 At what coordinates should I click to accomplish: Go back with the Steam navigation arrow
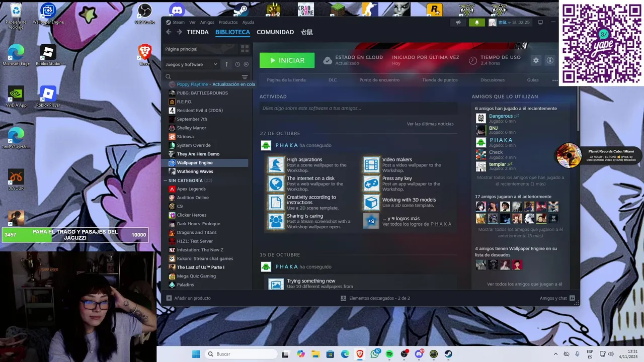pos(169,32)
